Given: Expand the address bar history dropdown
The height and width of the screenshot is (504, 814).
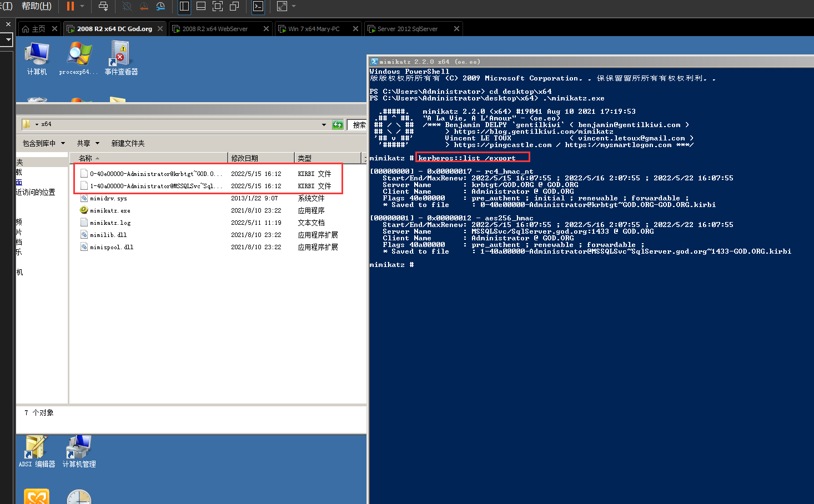Looking at the screenshot, I should 324,125.
